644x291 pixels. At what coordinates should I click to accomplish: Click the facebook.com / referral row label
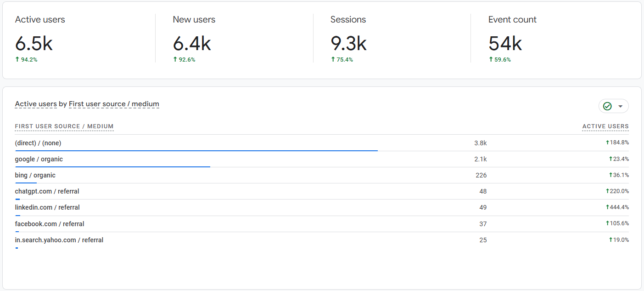(x=50, y=224)
